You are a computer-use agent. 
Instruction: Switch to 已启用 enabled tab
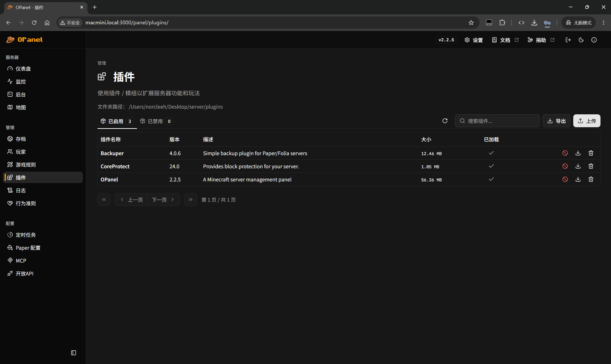[117, 121]
